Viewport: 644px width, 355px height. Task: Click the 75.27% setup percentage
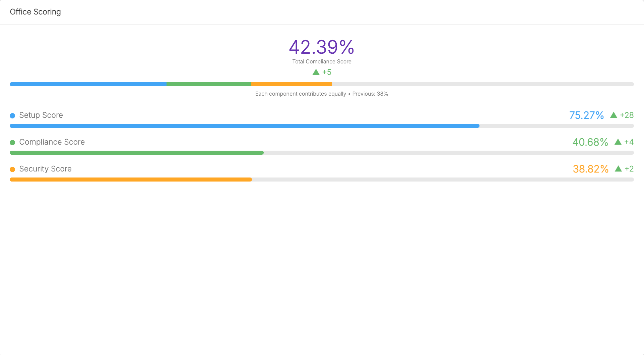[x=586, y=115]
